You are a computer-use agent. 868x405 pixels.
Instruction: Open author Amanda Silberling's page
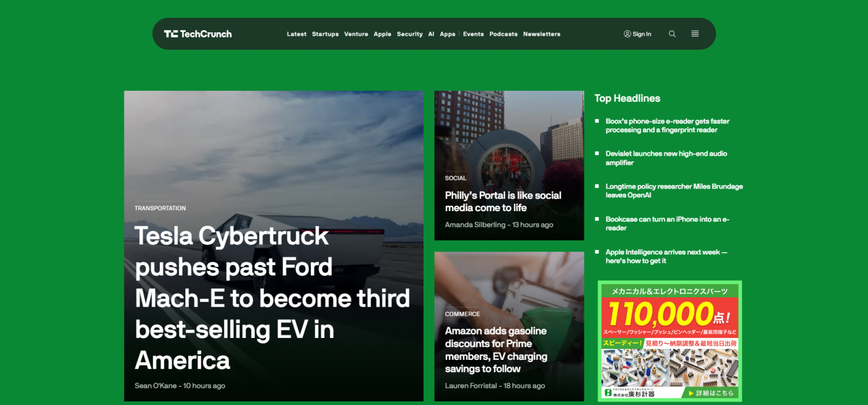click(475, 224)
